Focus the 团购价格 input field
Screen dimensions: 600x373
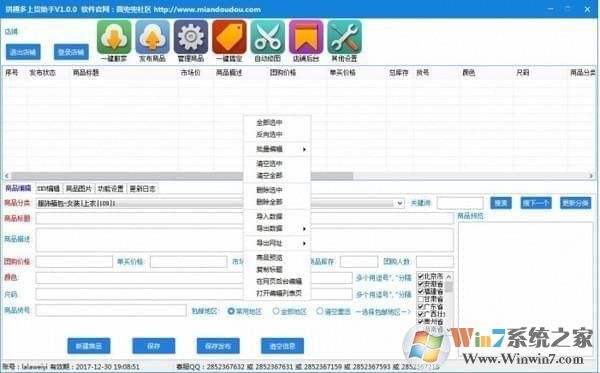[x=74, y=262]
